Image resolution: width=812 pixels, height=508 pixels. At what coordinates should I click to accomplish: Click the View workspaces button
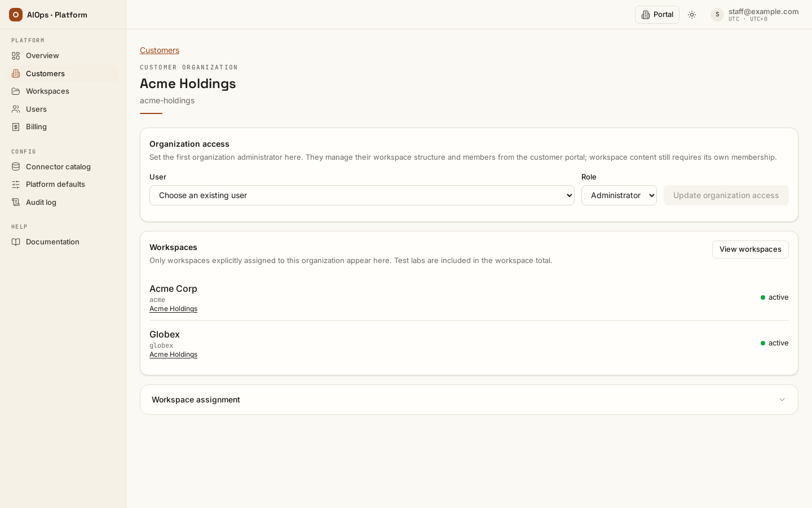pos(751,249)
